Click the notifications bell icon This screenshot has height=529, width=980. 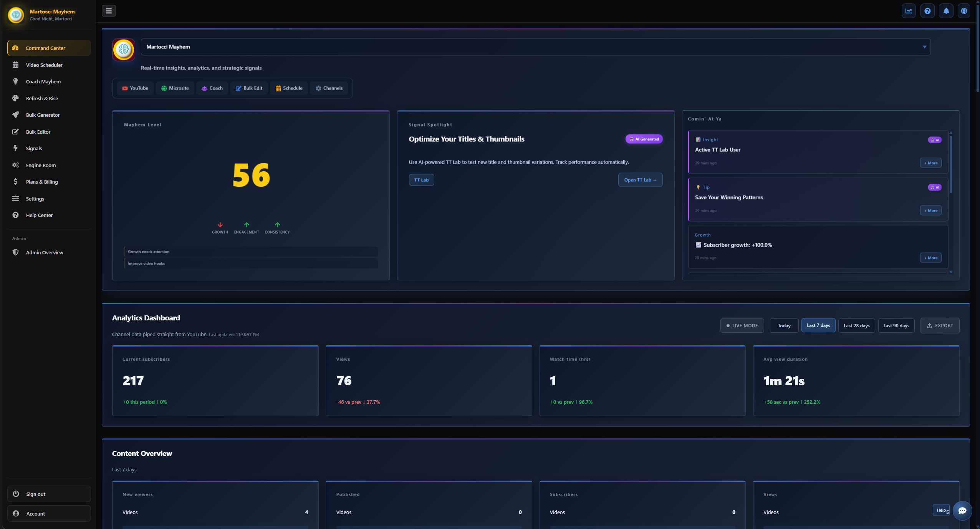tap(946, 11)
